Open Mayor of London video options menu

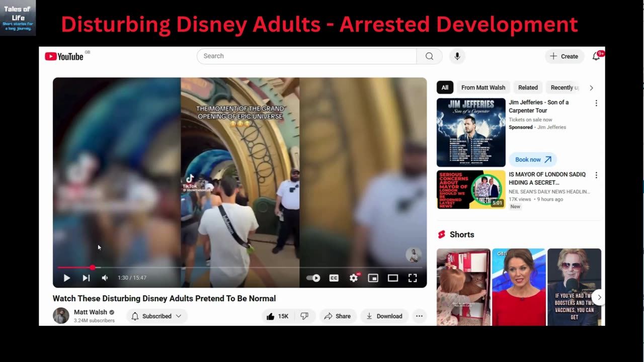pyautogui.click(x=596, y=175)
